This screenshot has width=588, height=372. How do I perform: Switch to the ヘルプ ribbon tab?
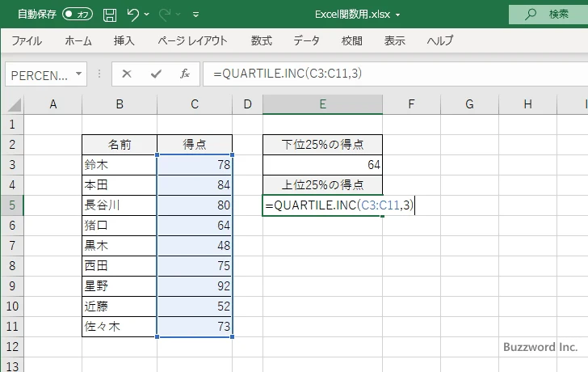tap(440, 40)
